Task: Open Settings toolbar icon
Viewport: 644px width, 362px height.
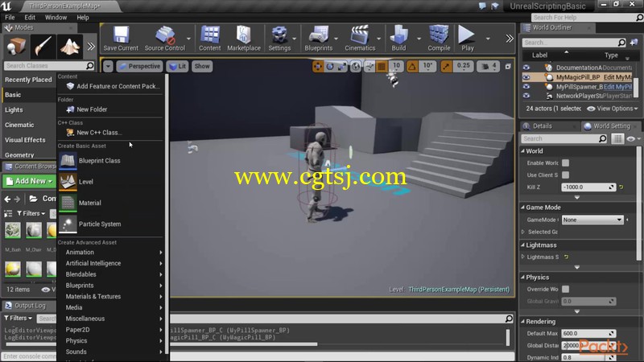Action: click(x=279, y=39)
